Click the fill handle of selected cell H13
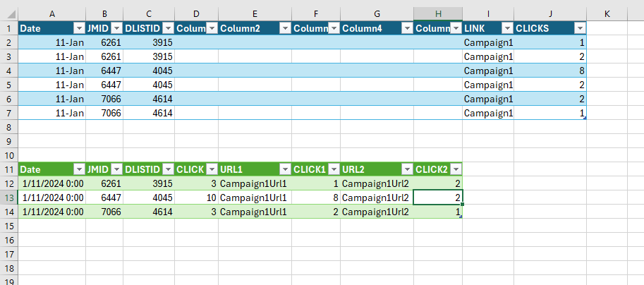The image size is (644, 285). click(463, 204)
